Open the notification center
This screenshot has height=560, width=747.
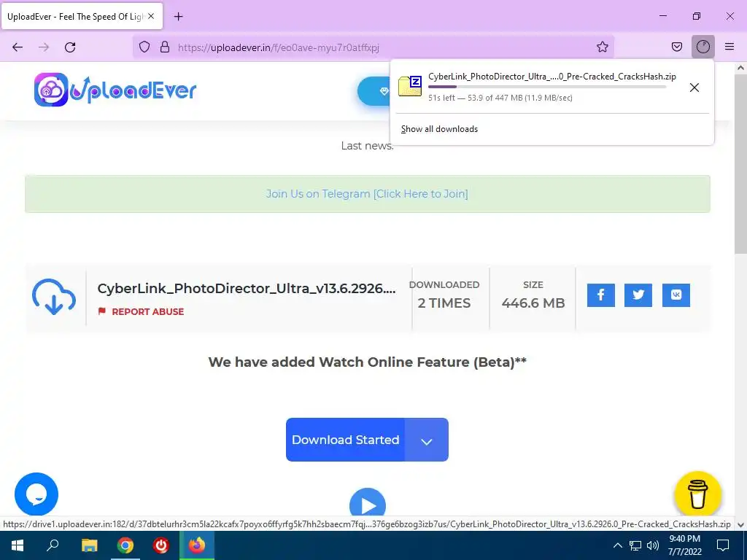(x=723, y=545)
